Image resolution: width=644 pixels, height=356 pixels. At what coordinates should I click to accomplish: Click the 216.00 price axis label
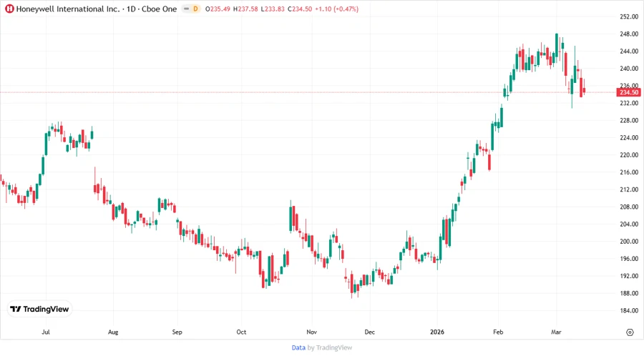629,172
